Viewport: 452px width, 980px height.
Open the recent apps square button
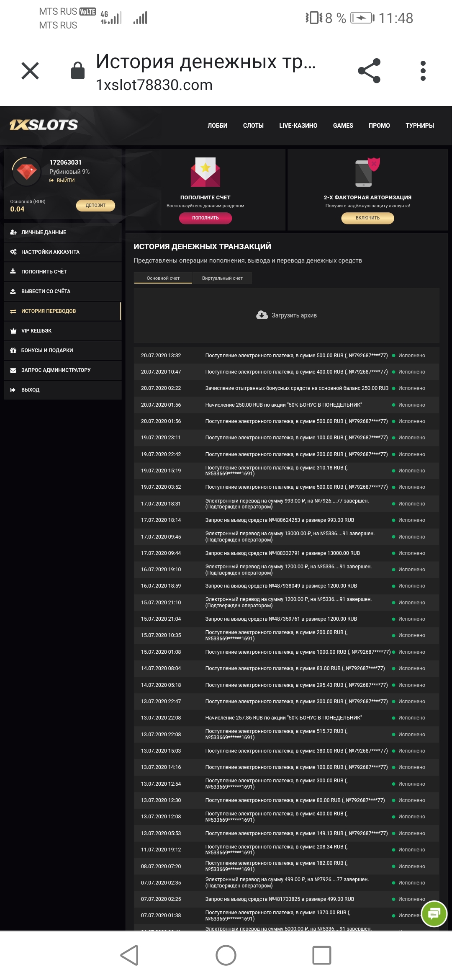(x=321, y=955)
